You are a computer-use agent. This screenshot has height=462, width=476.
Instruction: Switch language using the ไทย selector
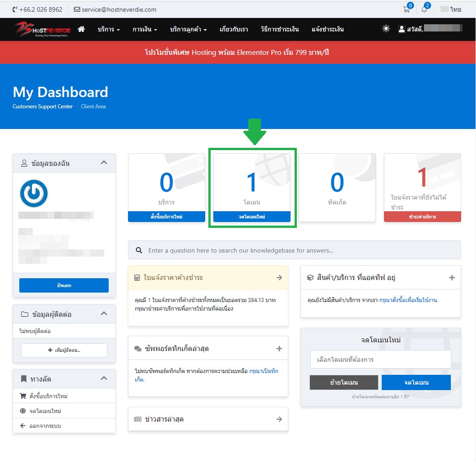tap(451, 9)
